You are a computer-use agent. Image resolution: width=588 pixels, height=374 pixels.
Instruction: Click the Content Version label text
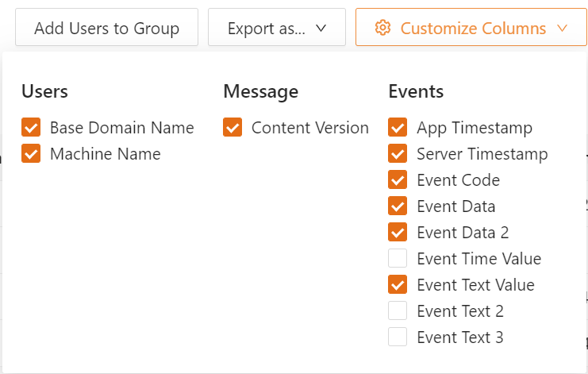pos(310,128)
